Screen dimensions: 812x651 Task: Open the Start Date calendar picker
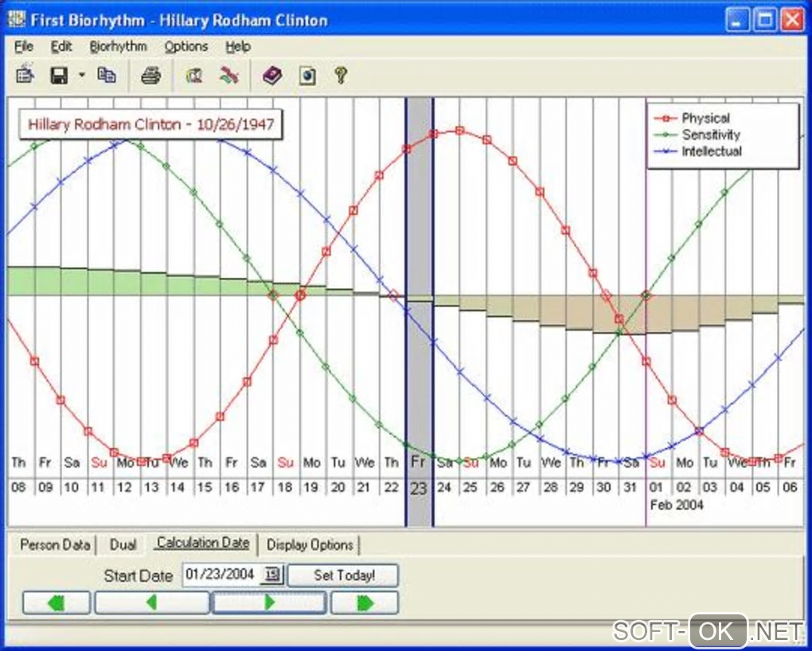click(272, 575)
